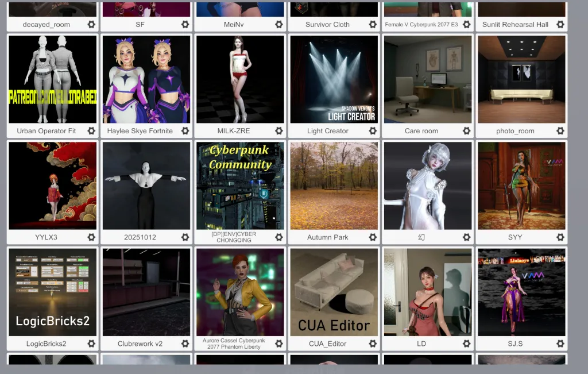Click the SJ.S item label
Screen dimensions: 588x374
pyautogui.click(x=515, y=344)
